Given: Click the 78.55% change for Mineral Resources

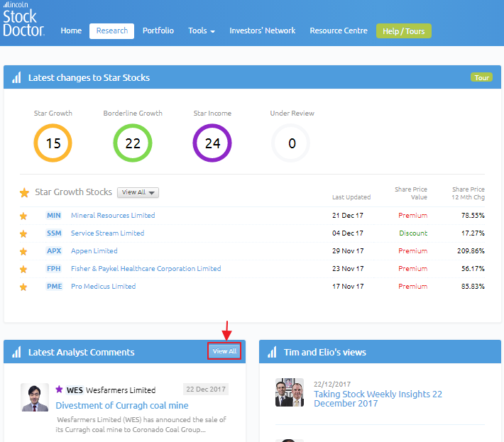Looking at the screenshot, I should click(473, 215).
